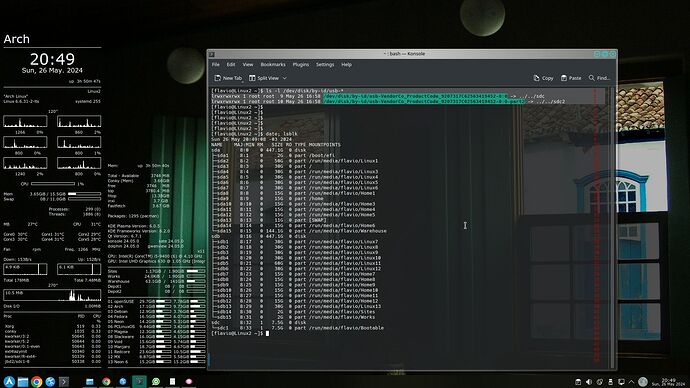
Task: Click the terminal prompt cursor line
Action: pos(239,333)
